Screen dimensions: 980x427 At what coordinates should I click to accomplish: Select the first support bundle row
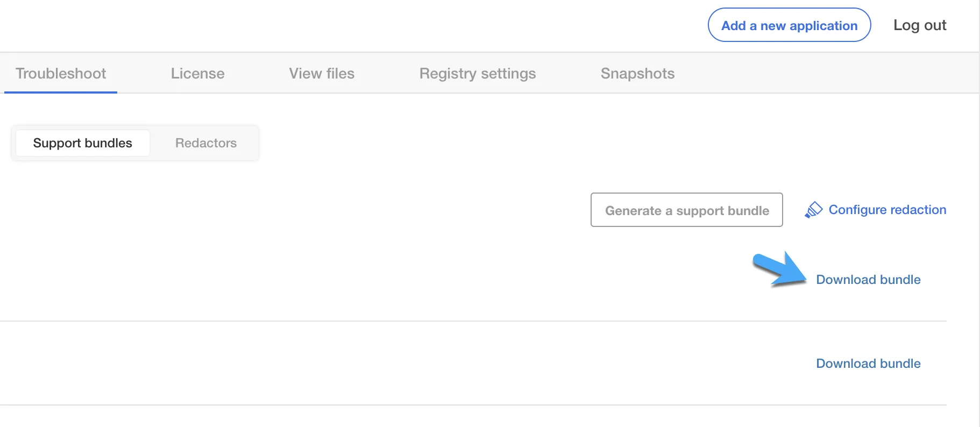[473, 280]
